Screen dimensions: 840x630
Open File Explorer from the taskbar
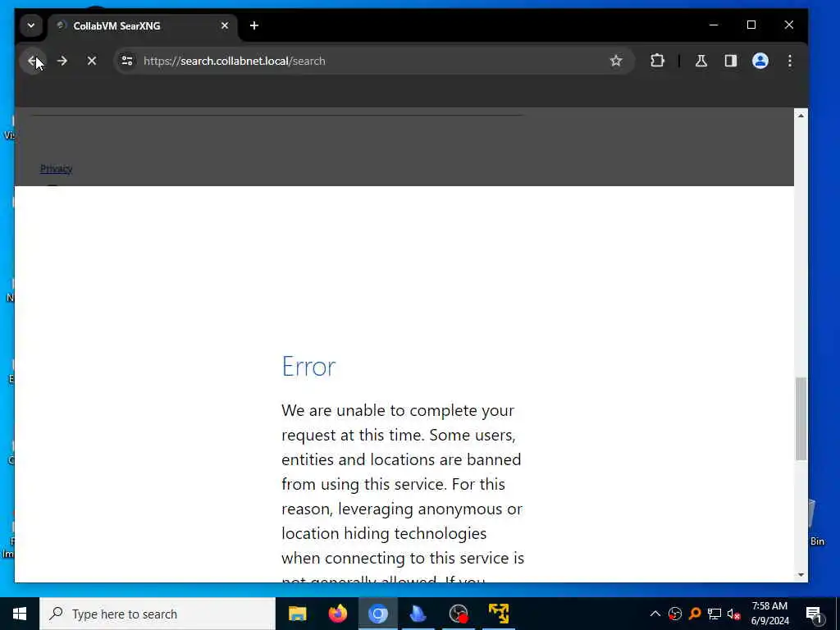coord(297,614)
